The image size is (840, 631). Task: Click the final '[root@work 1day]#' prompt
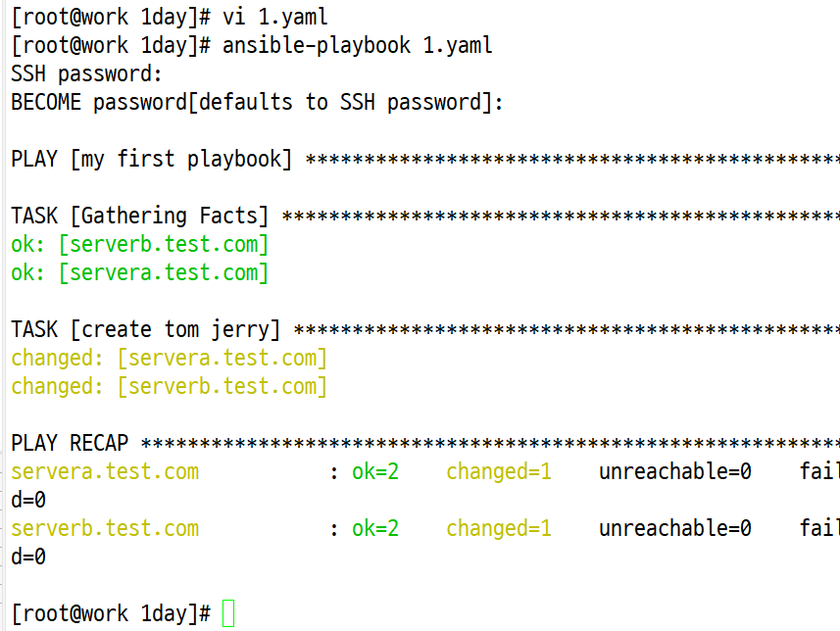tap(111, 613)
